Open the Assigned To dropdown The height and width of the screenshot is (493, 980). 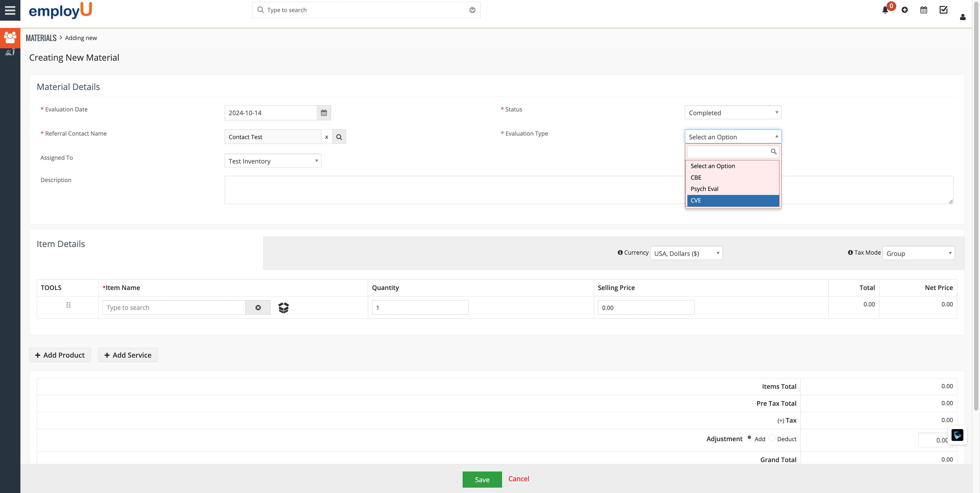tap(273, 161)
